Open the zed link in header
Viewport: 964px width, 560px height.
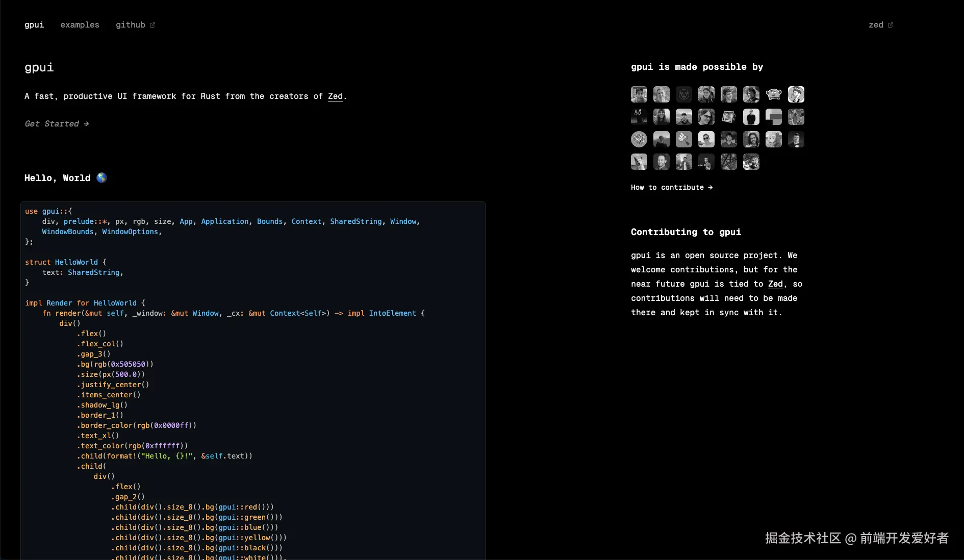click(881, 25)
